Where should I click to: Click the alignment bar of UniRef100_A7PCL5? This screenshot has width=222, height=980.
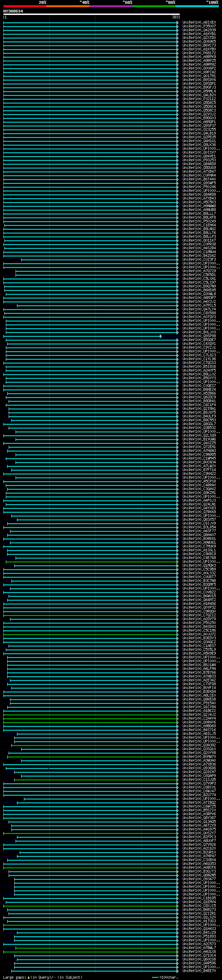tap(98, 305)
